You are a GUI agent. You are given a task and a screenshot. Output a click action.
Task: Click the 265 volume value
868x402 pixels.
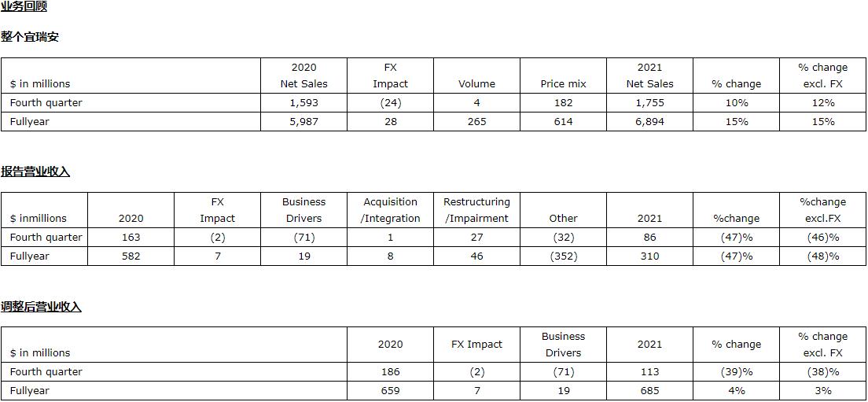click(x=476, y=122)
